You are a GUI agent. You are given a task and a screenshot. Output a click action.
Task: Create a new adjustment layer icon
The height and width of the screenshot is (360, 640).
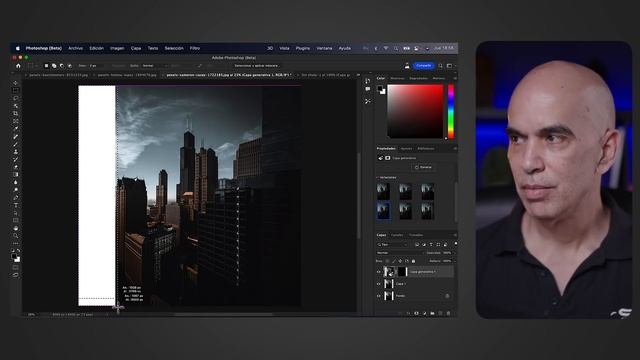coord(424,313)
